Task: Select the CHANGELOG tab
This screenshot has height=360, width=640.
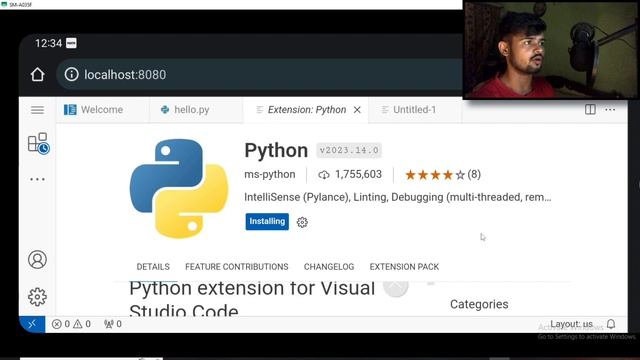Action: [x=329, y=267]
